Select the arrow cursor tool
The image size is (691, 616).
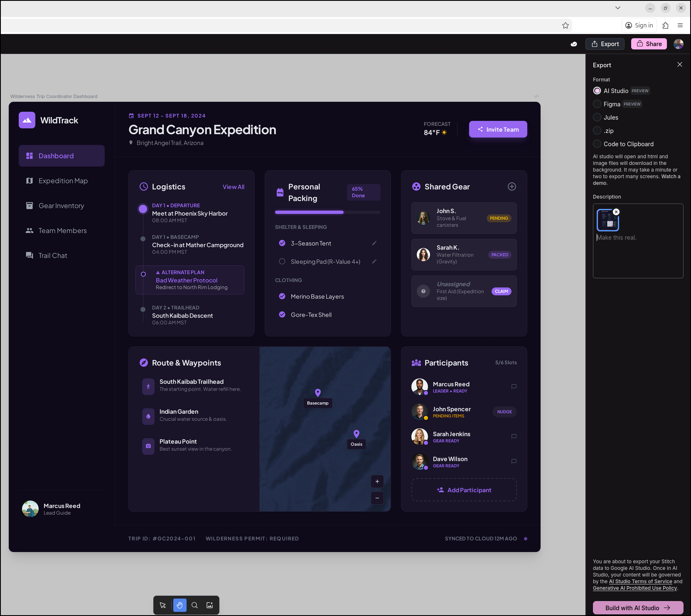pyautogui.click(x=163, y=605)
